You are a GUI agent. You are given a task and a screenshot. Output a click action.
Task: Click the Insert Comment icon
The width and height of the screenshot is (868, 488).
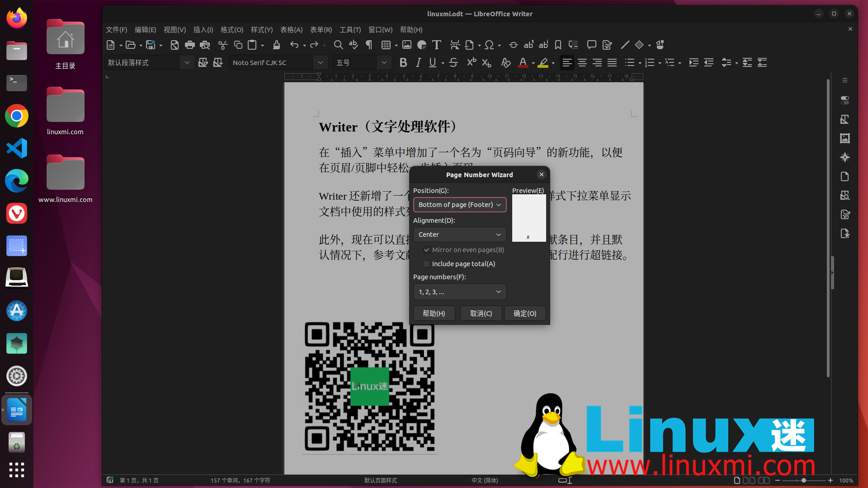point(591,45)
